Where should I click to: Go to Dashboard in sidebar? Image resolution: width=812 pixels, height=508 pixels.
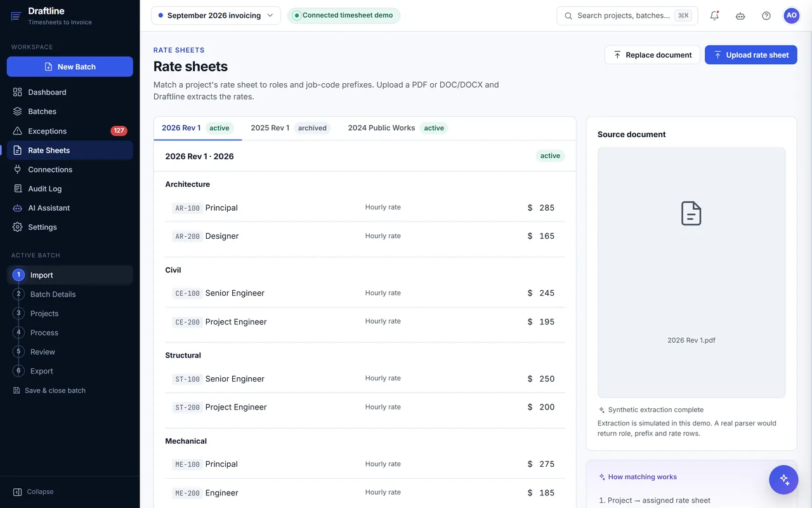[70, 92]
